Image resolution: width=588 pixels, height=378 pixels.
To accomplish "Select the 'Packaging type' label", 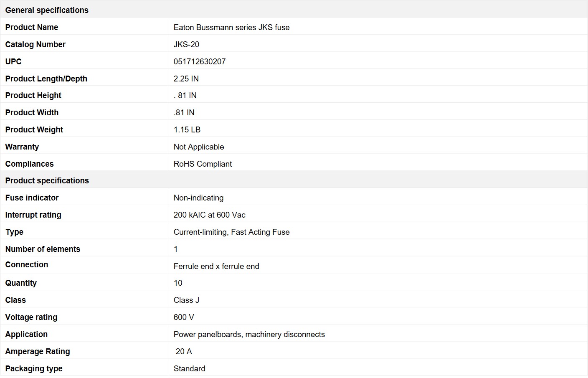I will [x=34, y=368].
